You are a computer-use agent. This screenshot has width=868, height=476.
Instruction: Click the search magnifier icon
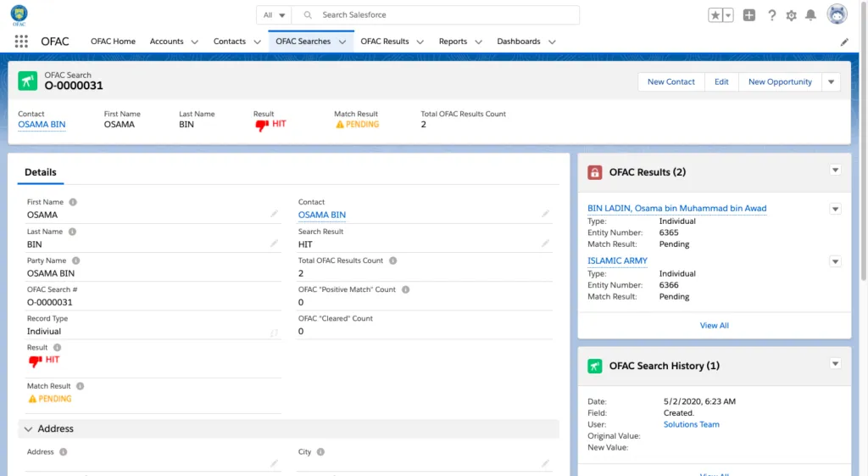(x=308, y=15)
